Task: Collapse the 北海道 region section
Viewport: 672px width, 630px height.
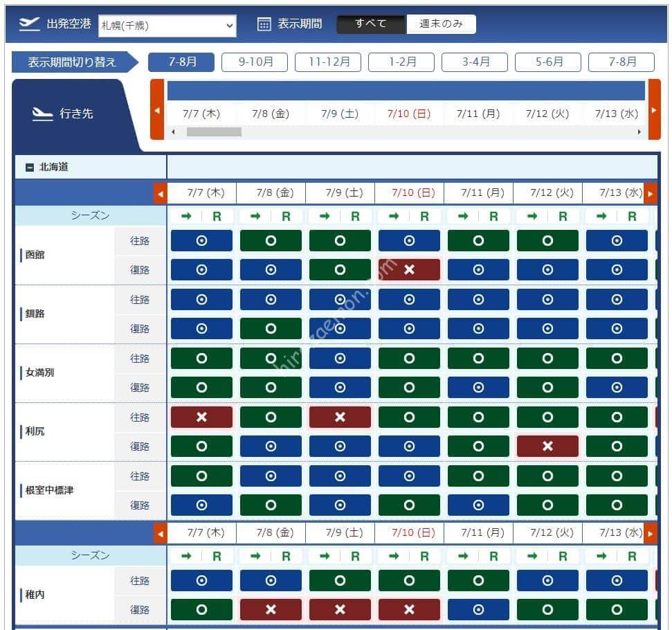Action: [30, 168]
